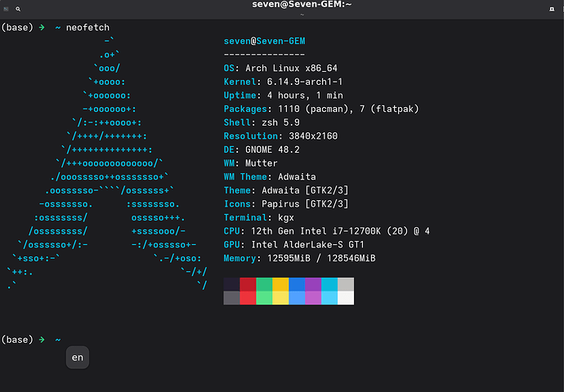
Task: Click the 'WM: Mutter' line
Action: tap(250, 163)
